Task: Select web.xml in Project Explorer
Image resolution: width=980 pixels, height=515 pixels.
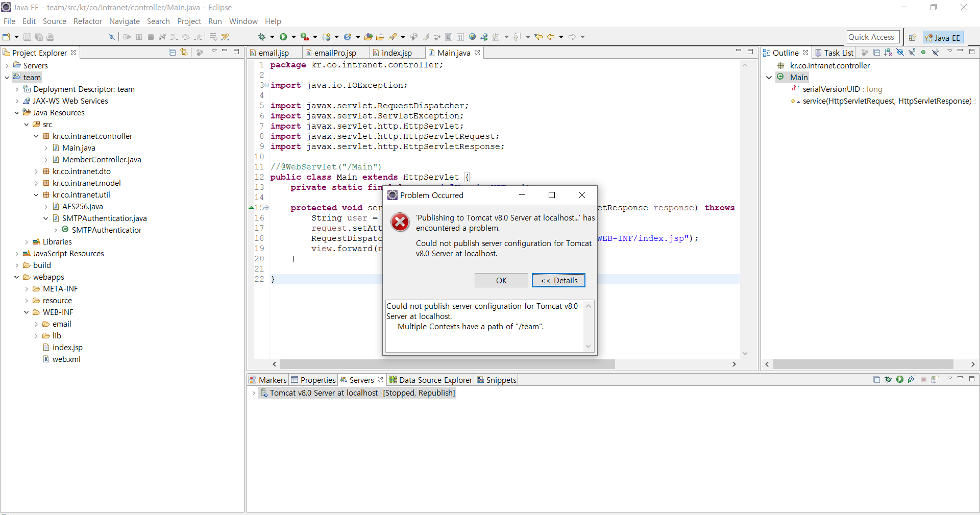Action: coord(66,359)
